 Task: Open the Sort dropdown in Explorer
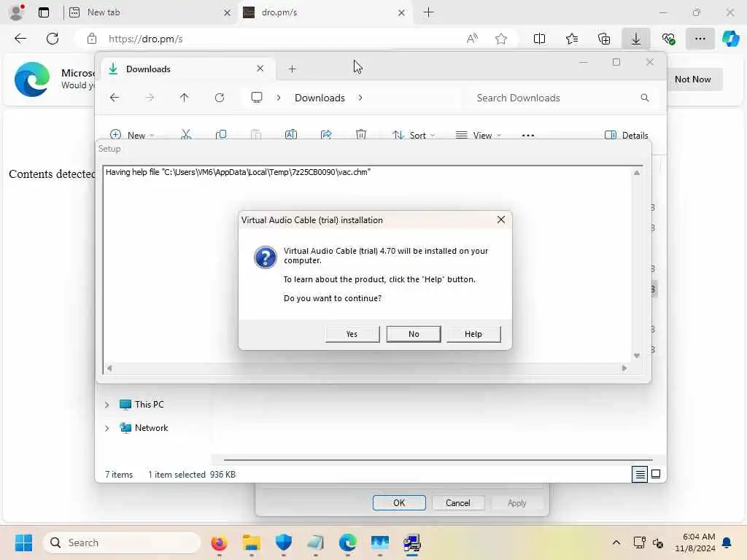coord(414,135)
